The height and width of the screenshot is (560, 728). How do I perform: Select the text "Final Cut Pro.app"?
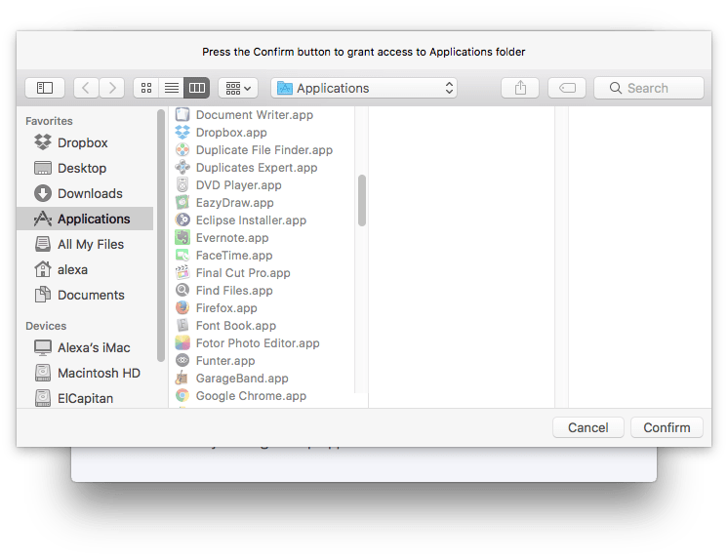pos(243,272)
